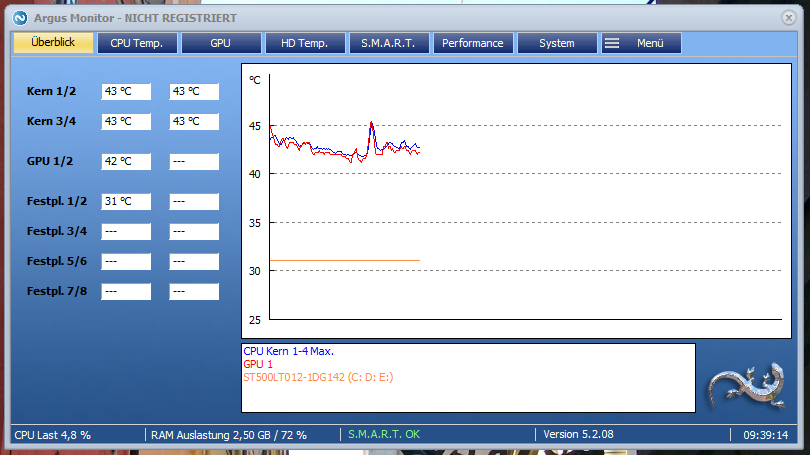Click the empty second Festpl. 1/2 field
This screenshot has width=810, height=455.
point(194,201)
